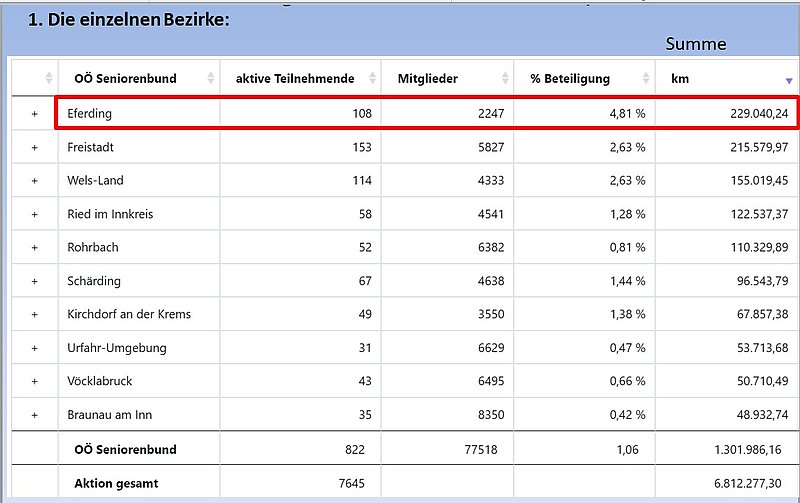Expand the Braunau am Inn row
The image size is (800, 503).
(x=34, y=414)
